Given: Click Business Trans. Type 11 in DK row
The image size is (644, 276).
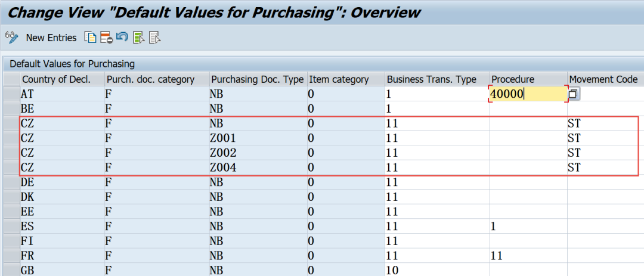Looking at the screenshot, I should [x=438, y=197].
